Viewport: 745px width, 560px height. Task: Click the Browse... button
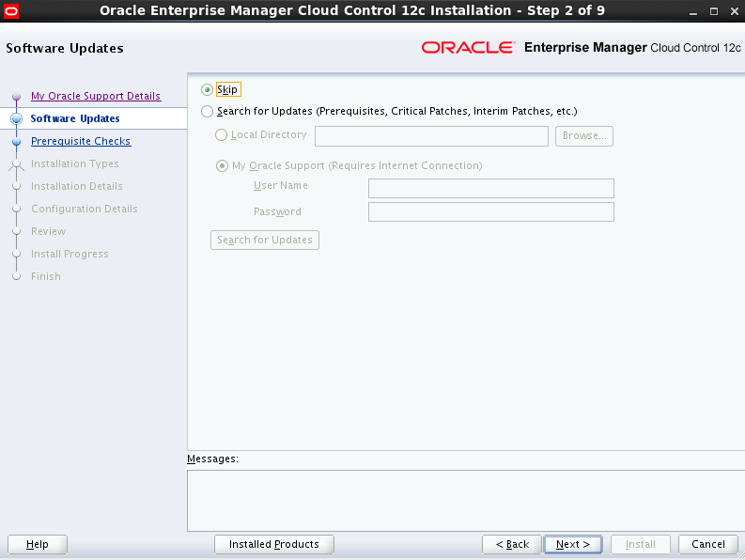coord(584,136)
